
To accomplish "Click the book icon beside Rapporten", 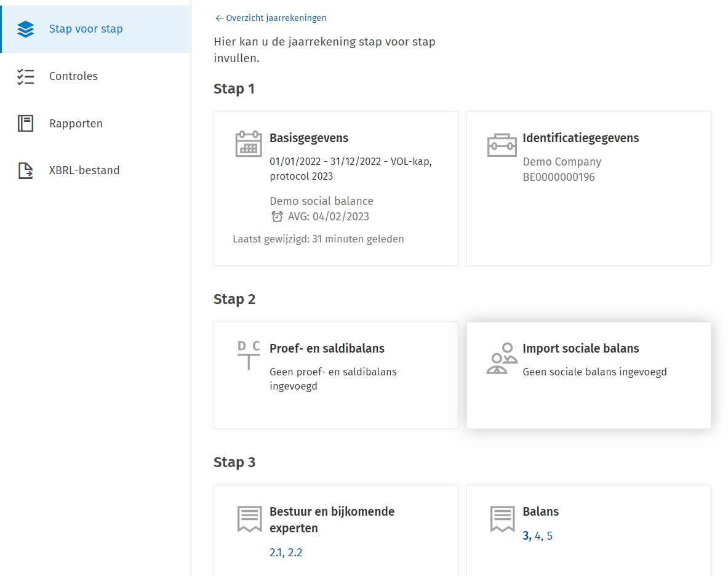I will coord(25,124).
